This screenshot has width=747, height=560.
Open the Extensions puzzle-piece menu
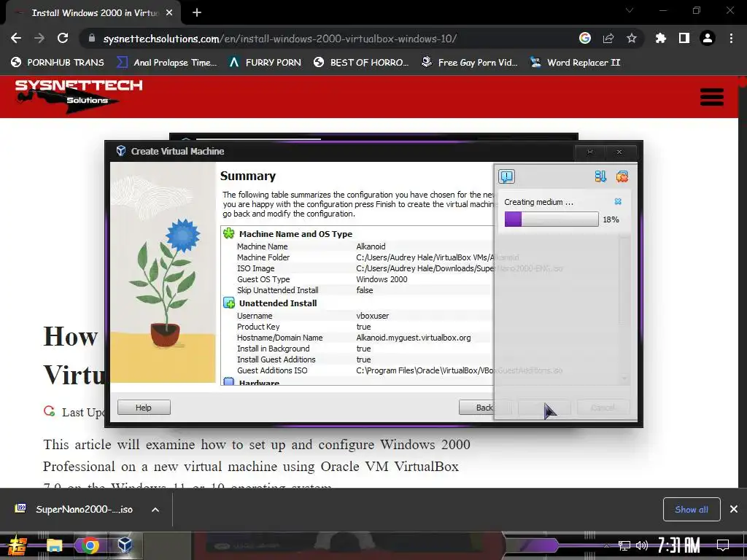coord(660,38)
